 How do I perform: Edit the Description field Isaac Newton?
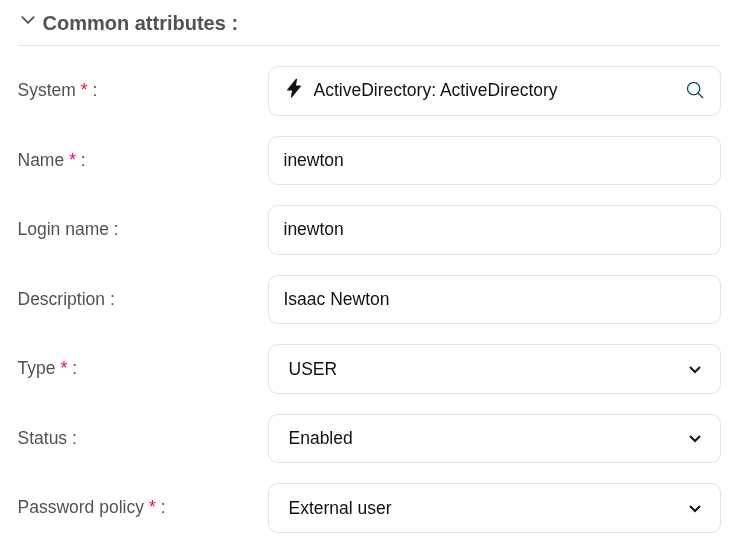[x=494, y=299]
